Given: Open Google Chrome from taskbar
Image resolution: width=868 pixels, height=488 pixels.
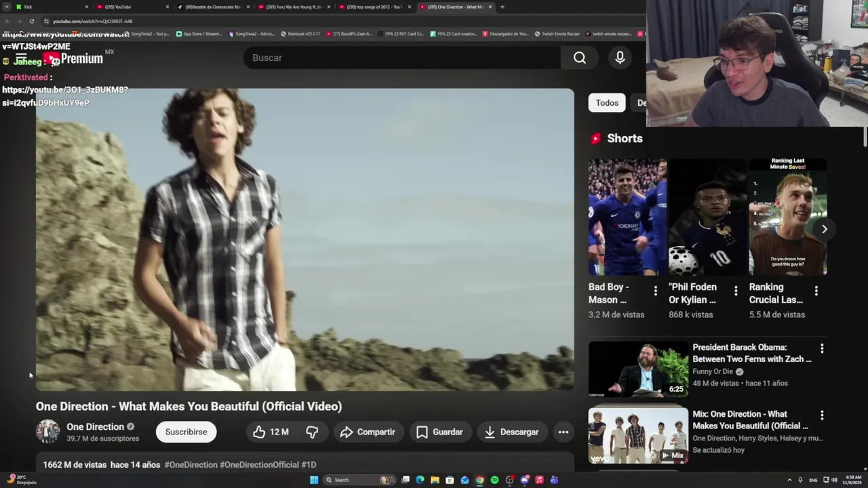Looking at the screenshot, I should coord(479,480).
